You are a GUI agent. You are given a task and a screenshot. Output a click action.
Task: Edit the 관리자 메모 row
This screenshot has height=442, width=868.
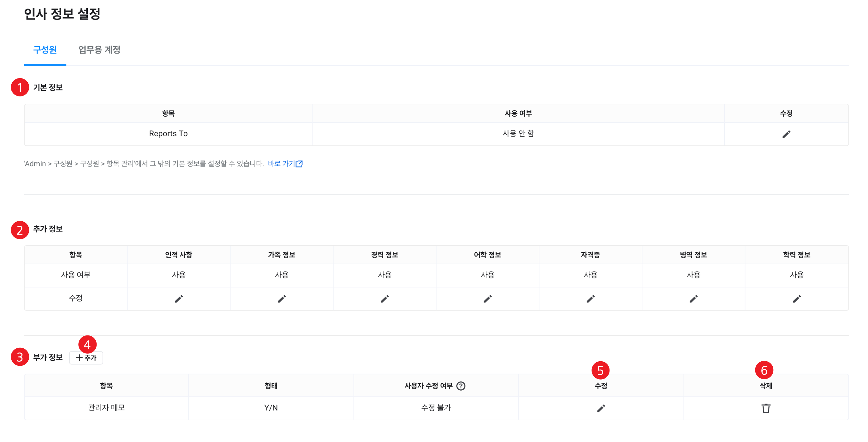click(601, 408)
